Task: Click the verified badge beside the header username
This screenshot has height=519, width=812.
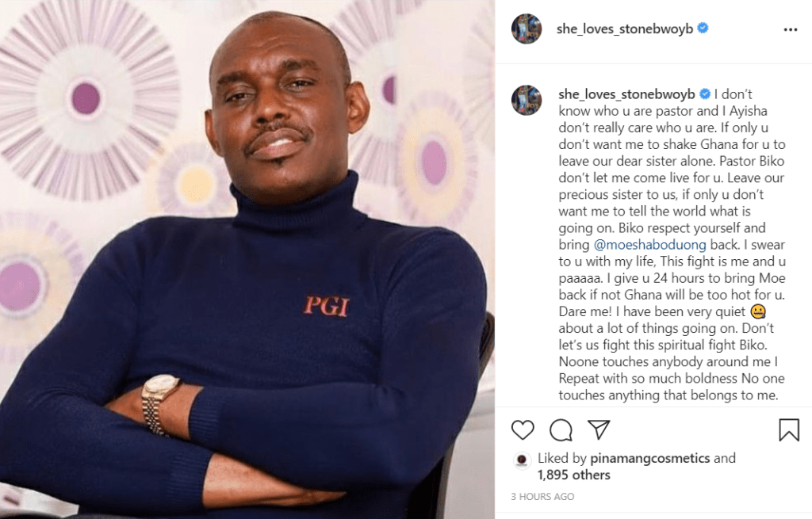Action: coord(703,28)
